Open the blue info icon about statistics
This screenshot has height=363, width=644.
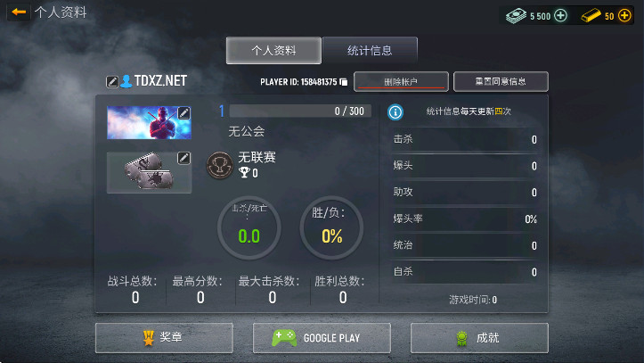coord(395,111)
